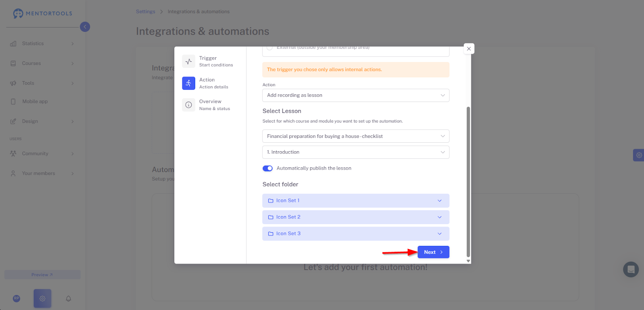This screenshot has width=644, height=310.
Task: Expand the Icon Set 3 folder chevron
Action: [x=440, y=234]
